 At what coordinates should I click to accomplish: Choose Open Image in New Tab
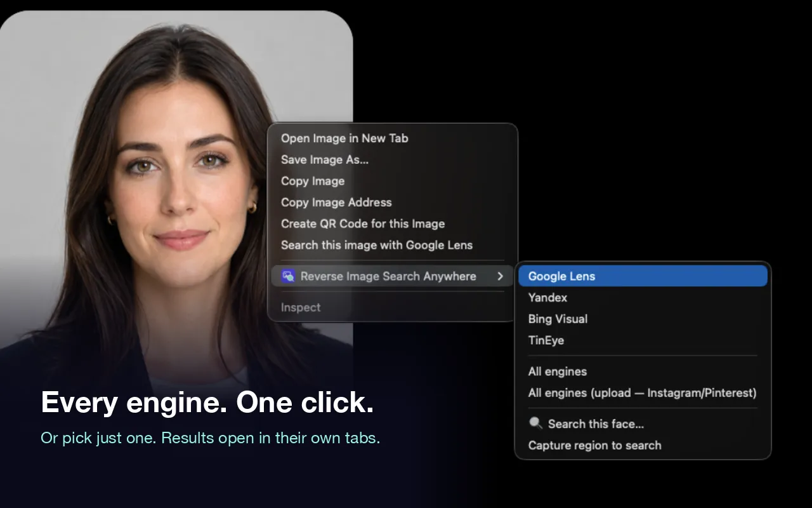pos(344,138)
